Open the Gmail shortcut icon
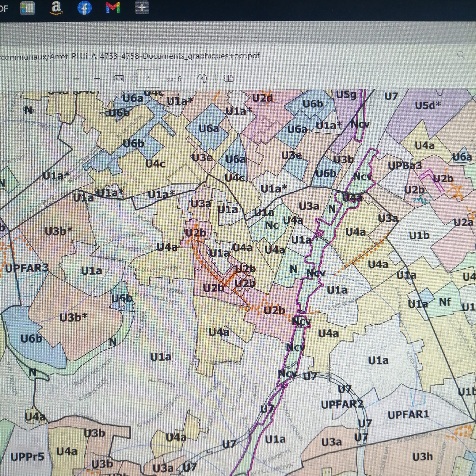Screen dimensions: 476x476 pos(113,8)
